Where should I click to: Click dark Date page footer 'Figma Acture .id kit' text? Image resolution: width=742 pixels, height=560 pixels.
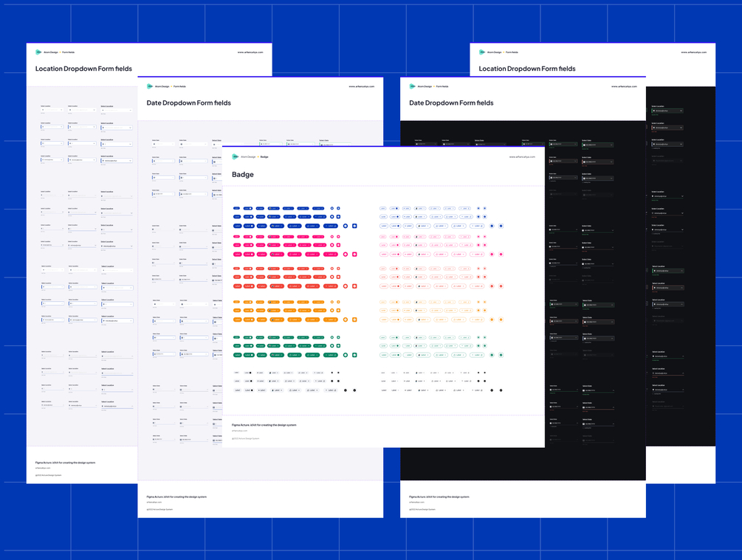439,497
